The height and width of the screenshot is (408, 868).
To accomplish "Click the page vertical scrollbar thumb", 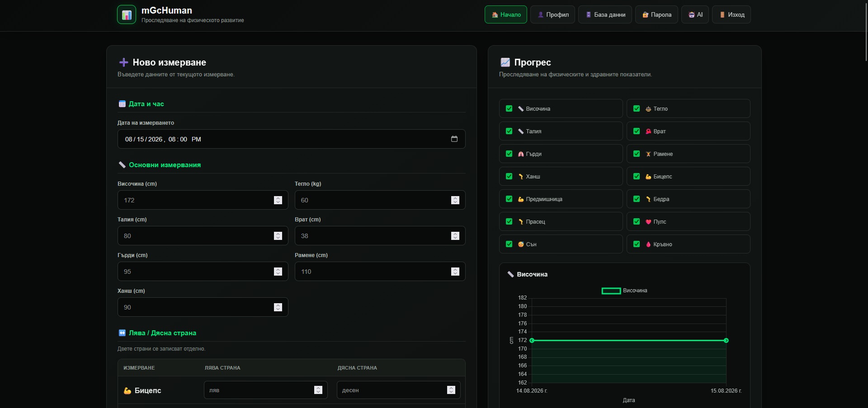I will click(866, 32).
